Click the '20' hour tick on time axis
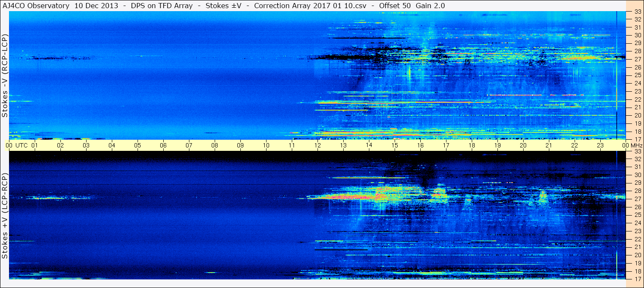Screen dimensions: 644x288 [x=523, y=145]
